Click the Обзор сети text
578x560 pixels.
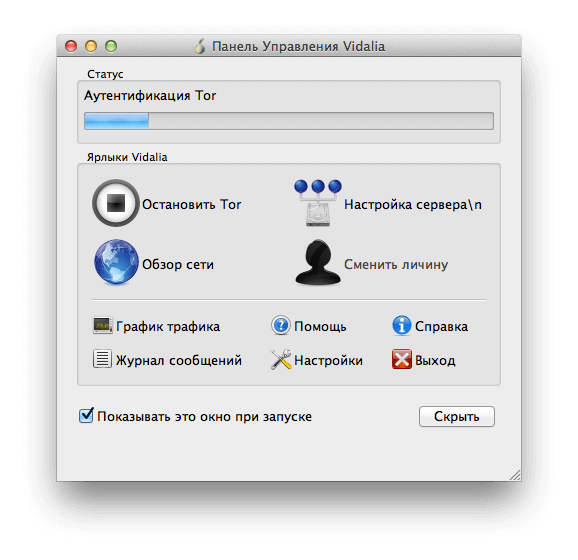(x=178, y=264)
